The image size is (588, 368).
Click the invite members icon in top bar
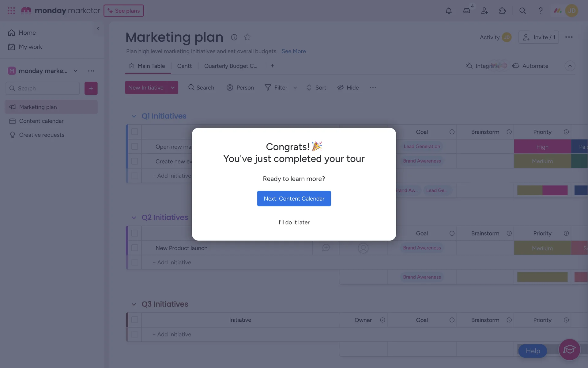[484, 11]
